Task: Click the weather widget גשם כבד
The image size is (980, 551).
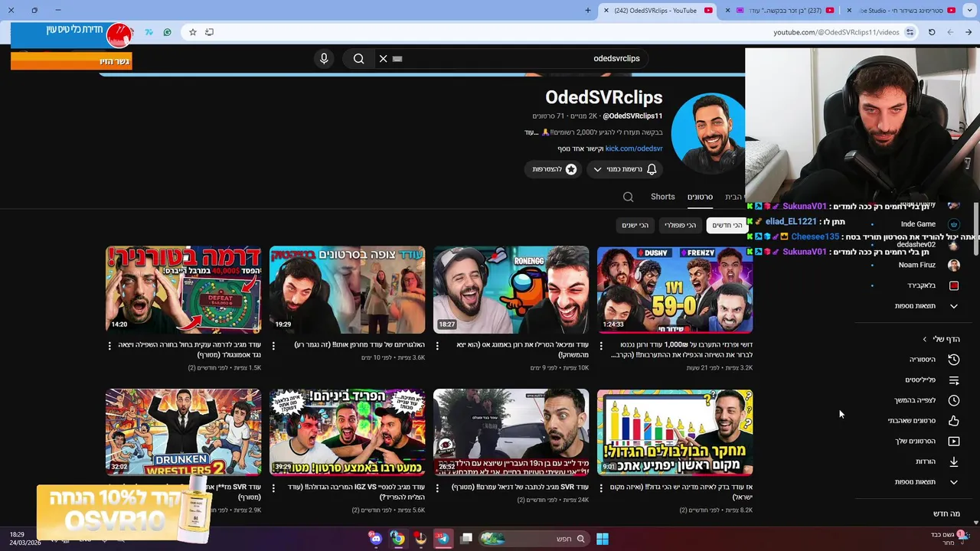Action: click(949, 539)
